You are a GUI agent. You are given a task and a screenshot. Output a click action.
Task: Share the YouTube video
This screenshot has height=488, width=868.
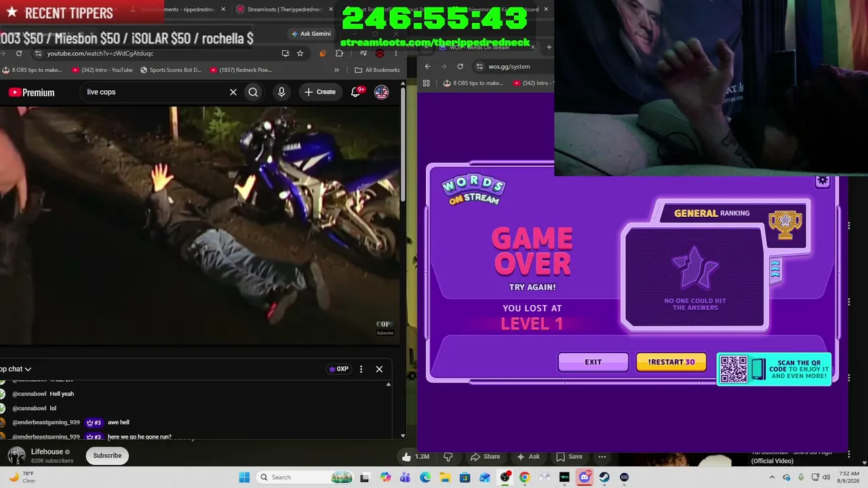(x=485, y=456)
